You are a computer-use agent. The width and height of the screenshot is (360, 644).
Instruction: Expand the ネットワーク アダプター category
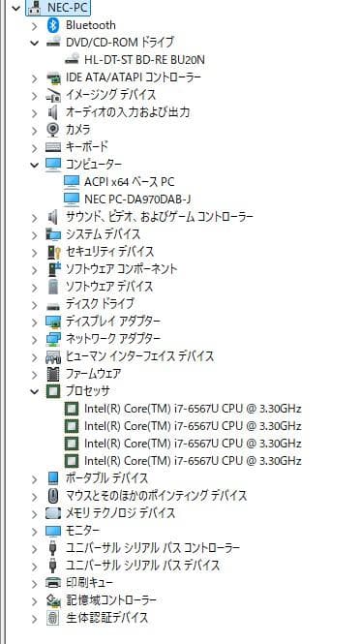pyautogui.click(x=35, y=339)
